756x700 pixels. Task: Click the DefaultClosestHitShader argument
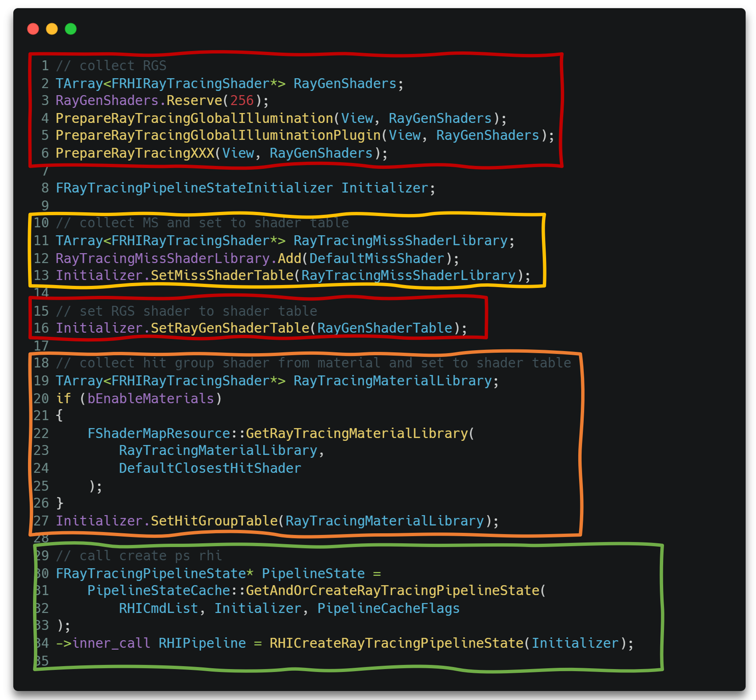tap(210, 468)
